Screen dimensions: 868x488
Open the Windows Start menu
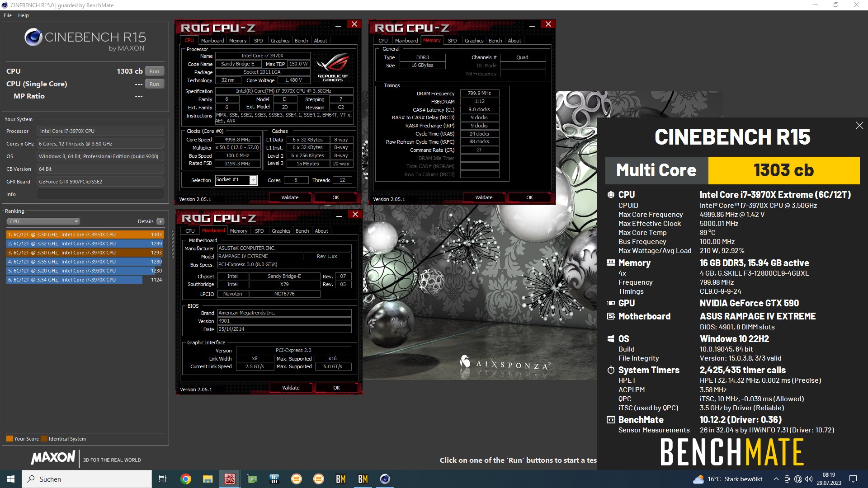(11, 479)
